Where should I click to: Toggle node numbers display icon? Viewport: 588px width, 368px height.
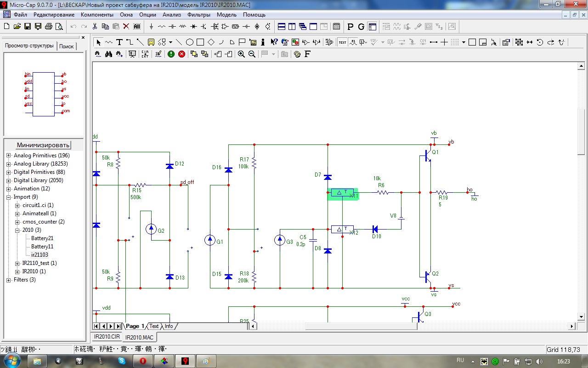click(363, 42)
